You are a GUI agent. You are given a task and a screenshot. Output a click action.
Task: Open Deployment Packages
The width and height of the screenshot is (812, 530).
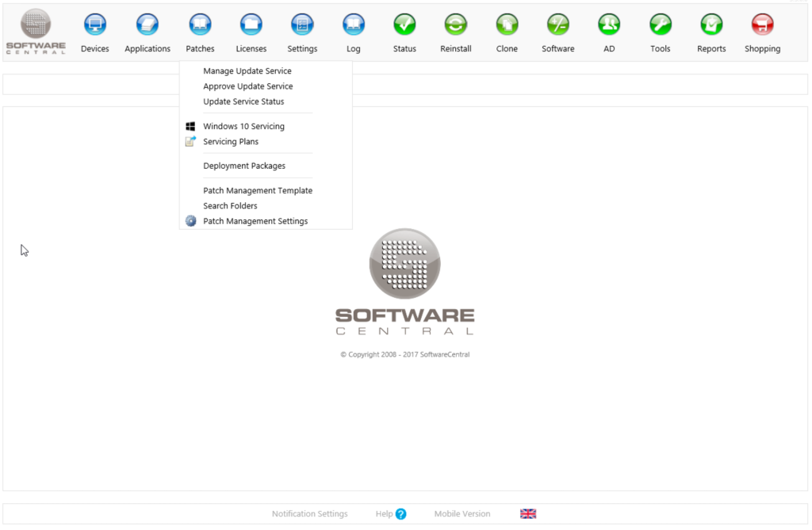244,166
